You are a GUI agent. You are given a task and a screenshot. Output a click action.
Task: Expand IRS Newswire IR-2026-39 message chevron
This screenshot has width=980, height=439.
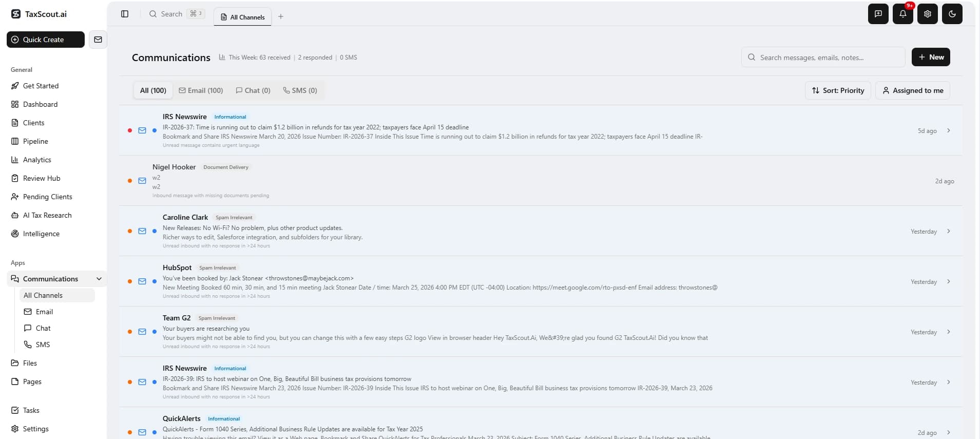pyautogui.click(x=948, y=382)
